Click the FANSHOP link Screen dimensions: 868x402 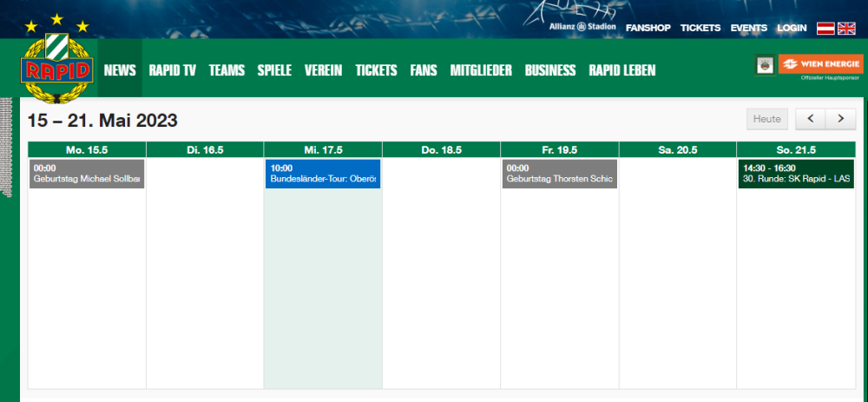(x=648, y=28)
